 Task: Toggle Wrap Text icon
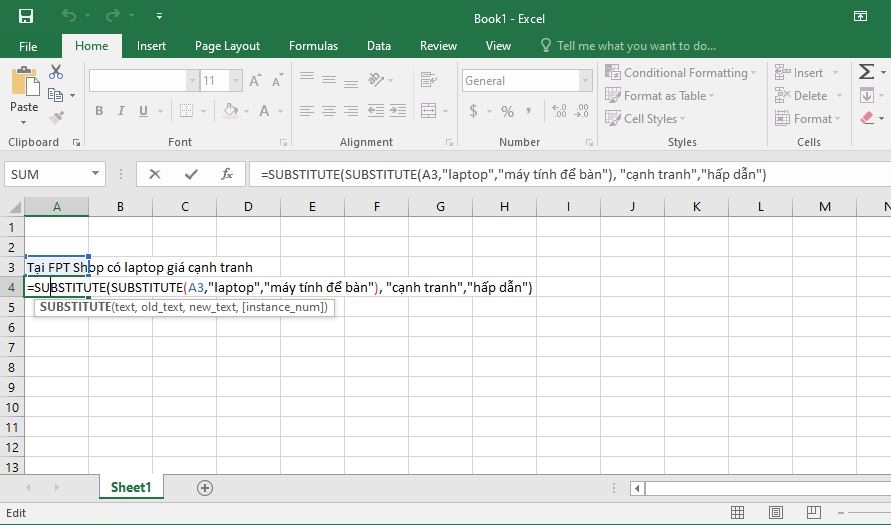428,80
